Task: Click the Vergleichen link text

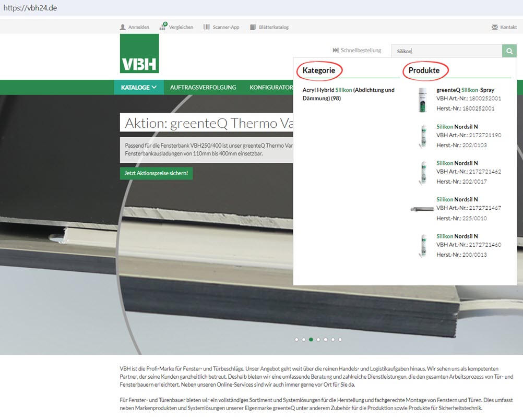Action: (x=181, y=27)
